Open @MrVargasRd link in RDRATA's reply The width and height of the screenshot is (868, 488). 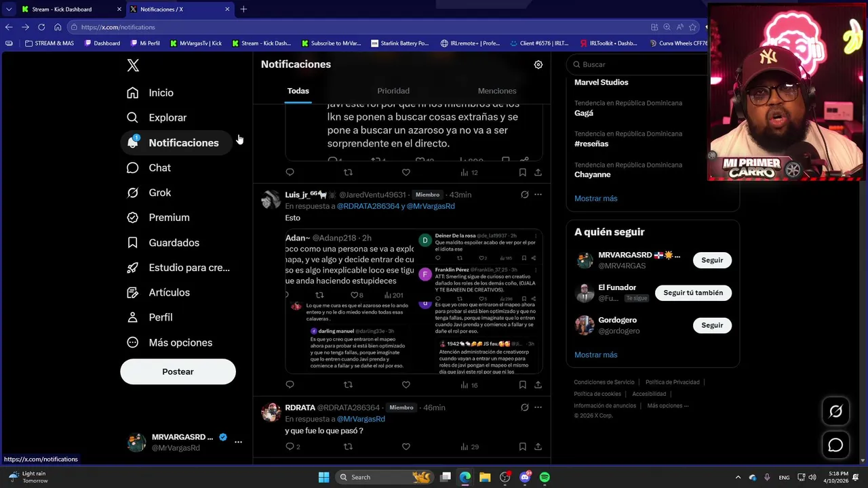coord(361,419)
